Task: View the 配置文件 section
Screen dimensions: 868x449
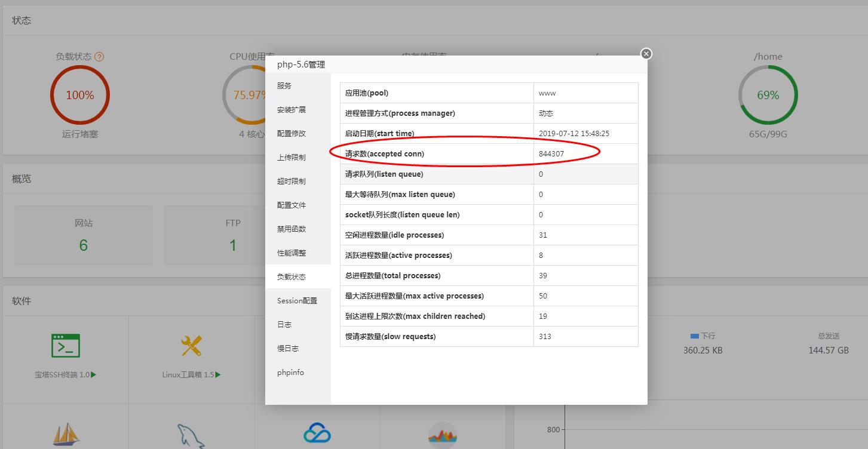Action: point(290,205)
